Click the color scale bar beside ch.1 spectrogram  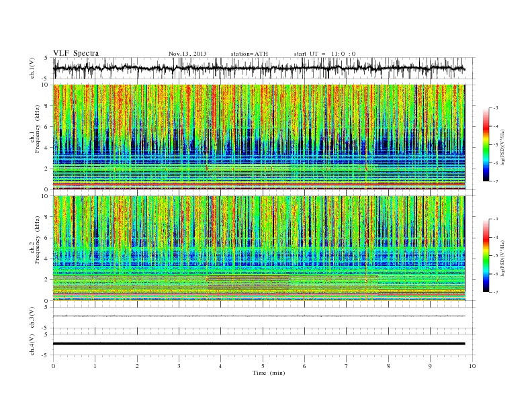click(x=486, y=144)
